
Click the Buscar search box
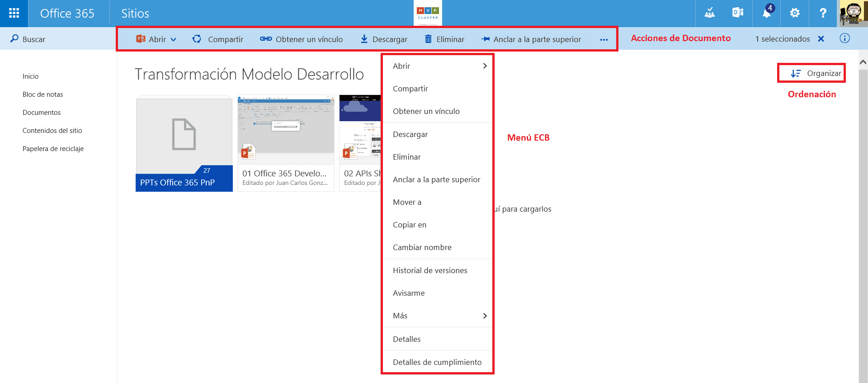(x=58, y=39)
